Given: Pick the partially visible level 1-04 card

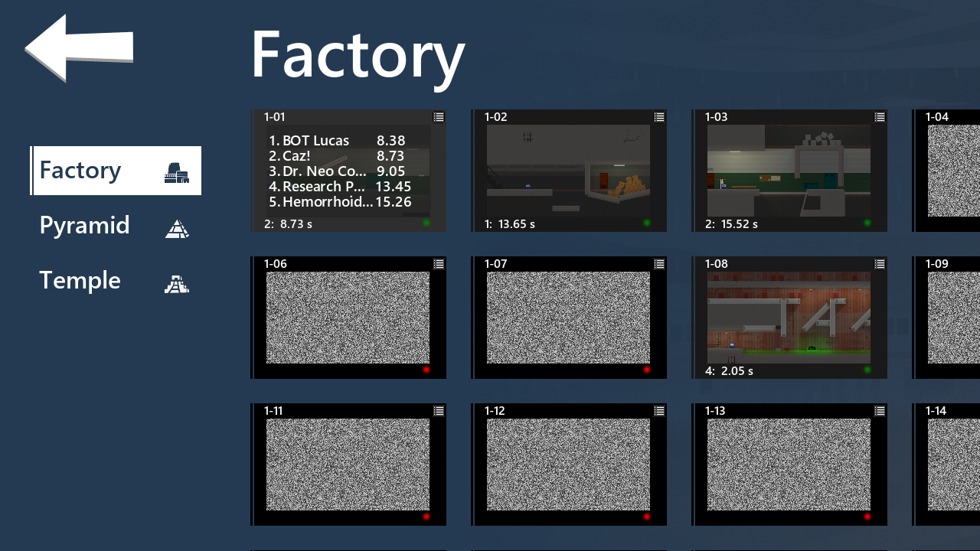Looking at the screenshot, I should pos(946,171).
